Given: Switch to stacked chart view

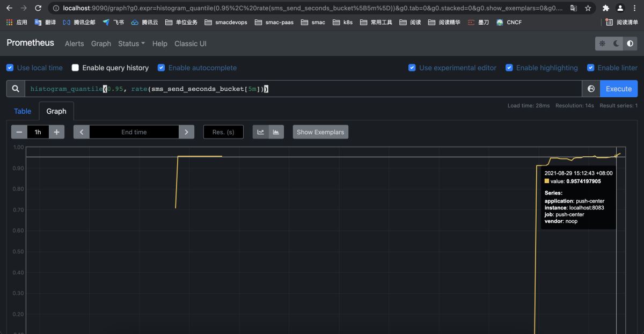Looking at the screenshot, I should (x=276, y=132).
